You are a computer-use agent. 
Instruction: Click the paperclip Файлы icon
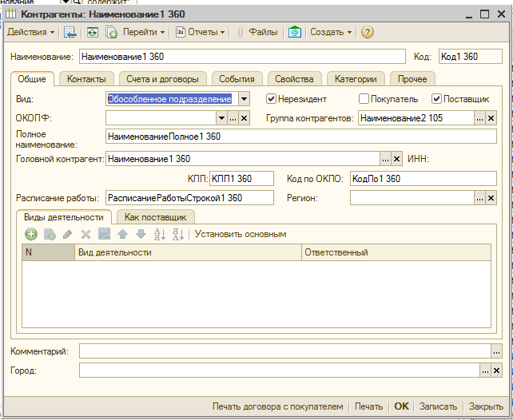(240, 32)
